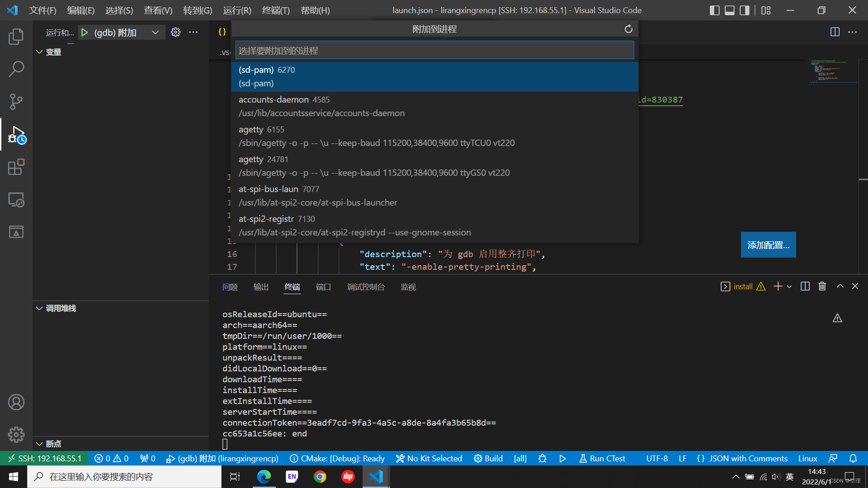Open debug view more actions ellipsis

pos(193,32)
